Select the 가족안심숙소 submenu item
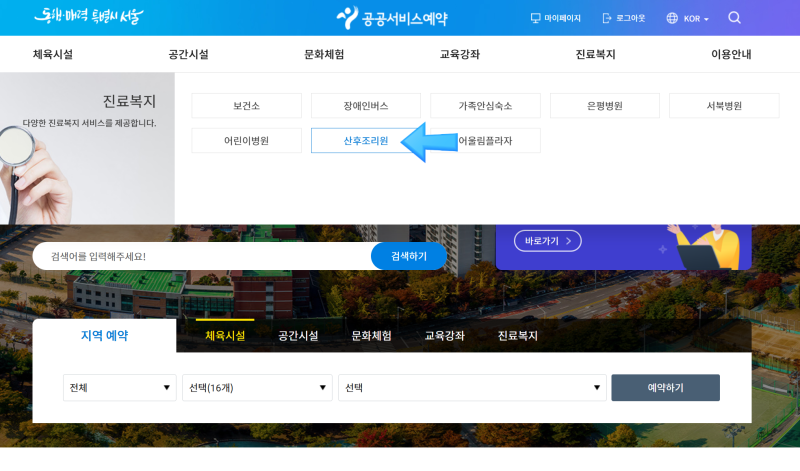 coord(485,106)
